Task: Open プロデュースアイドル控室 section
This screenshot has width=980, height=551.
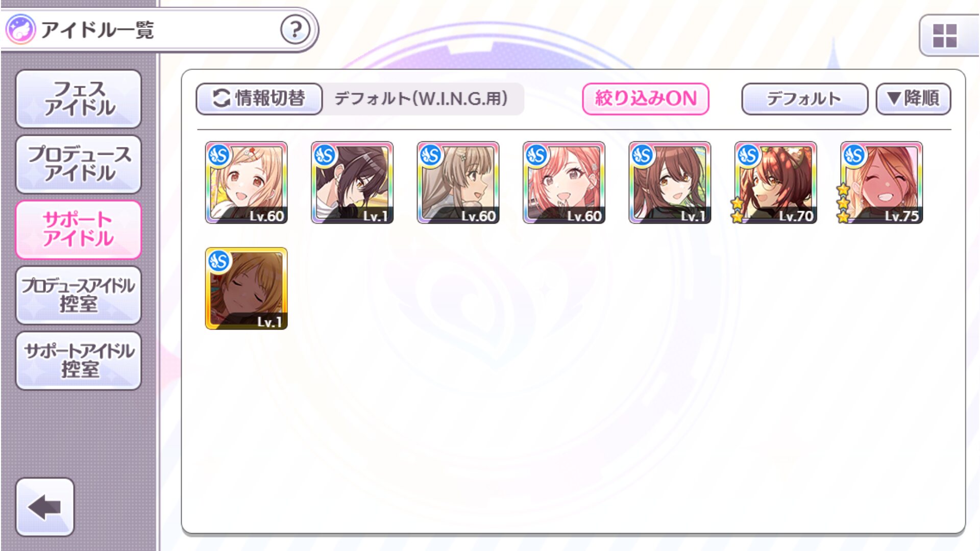Action: tap(79, 294)
